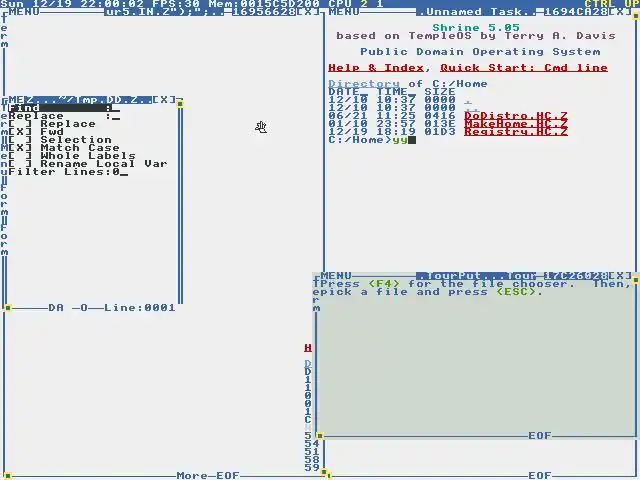
Task: Close the ur5.IN.Z window with [X]
Action: [x=308, y=12]
